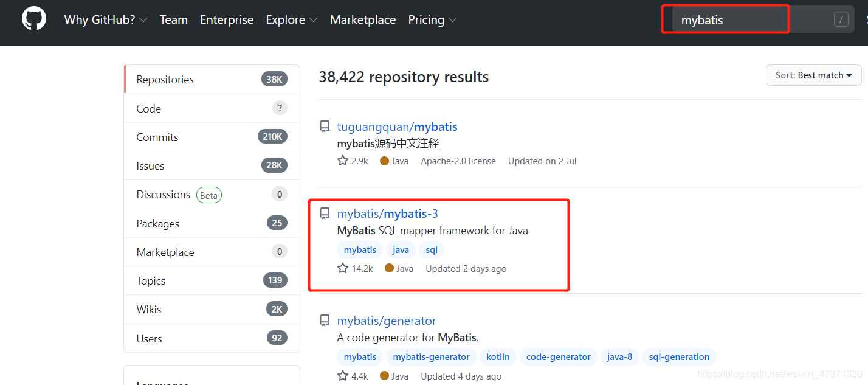Viewport: 868px width, 385px height.
Task: Open the Sort: Best match dropdown
Action: click(x=814, y=75)
